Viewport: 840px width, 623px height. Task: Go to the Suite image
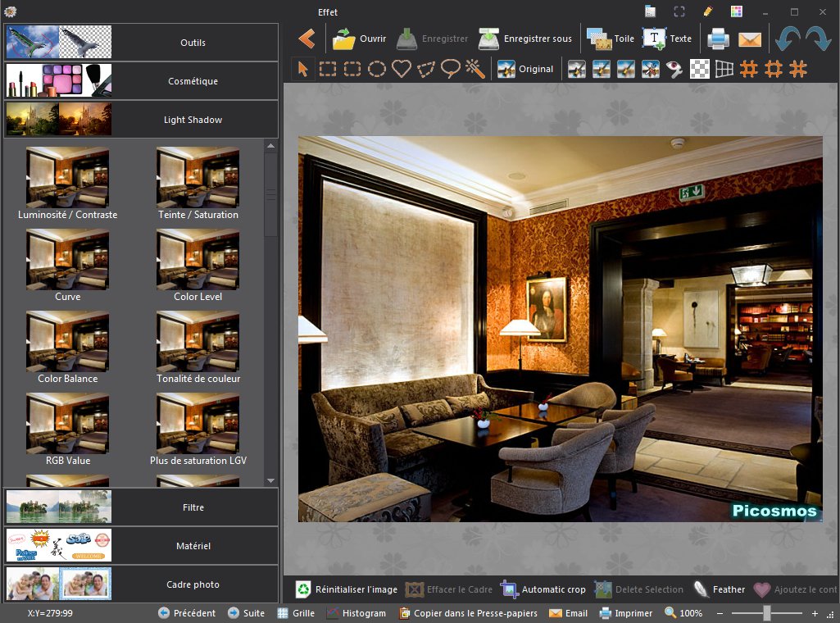tap(246, 613)
